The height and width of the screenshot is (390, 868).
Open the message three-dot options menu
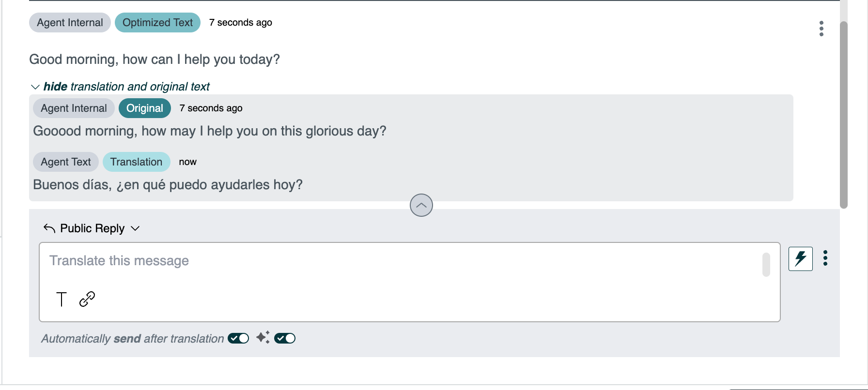pyautogui.click(x=821, y=29)
